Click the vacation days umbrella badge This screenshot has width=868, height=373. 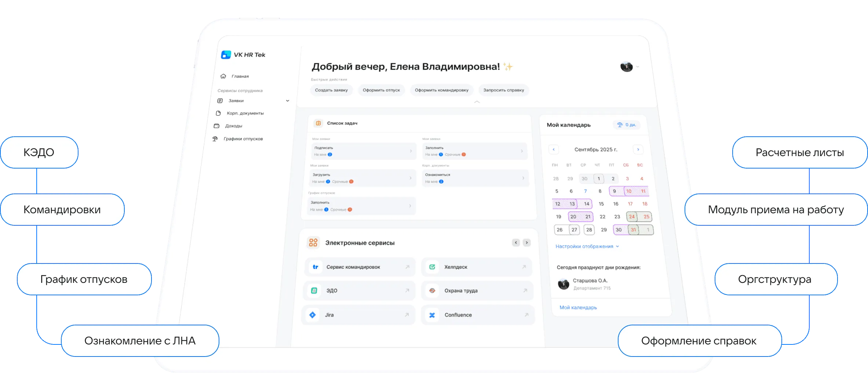click(626, 125)
